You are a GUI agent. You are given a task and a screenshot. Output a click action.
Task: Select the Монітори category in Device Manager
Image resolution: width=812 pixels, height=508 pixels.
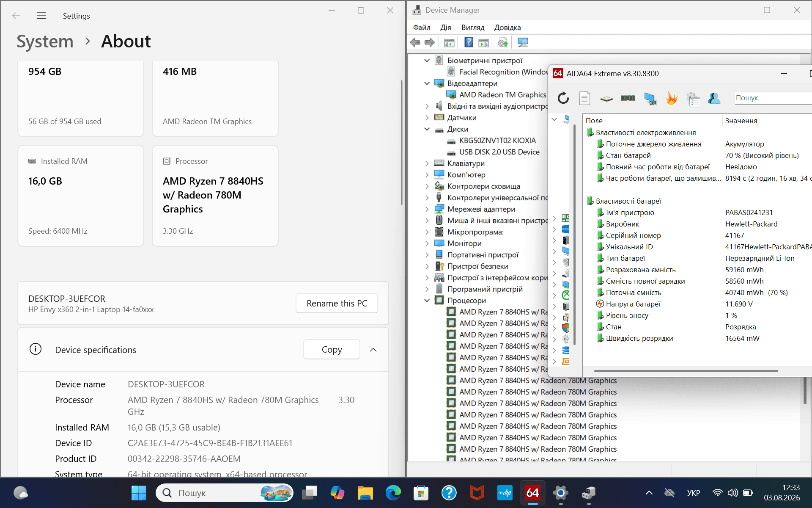pos(464,243)
